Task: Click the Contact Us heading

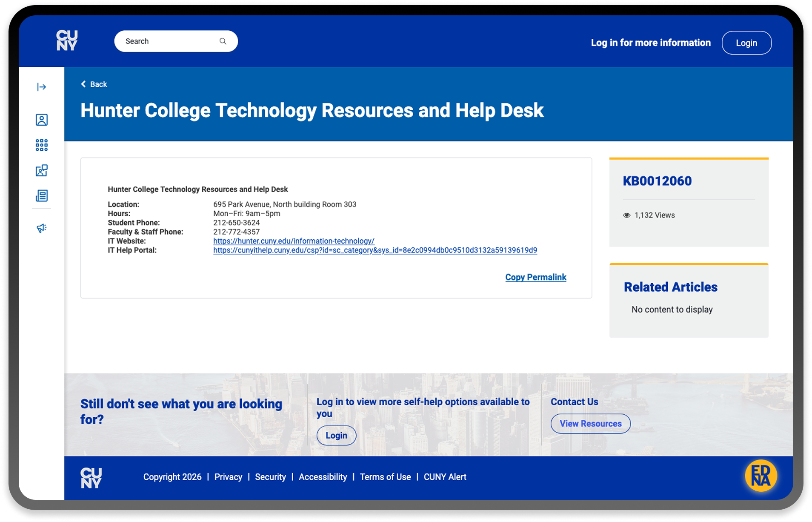Action: click(574, 402)
